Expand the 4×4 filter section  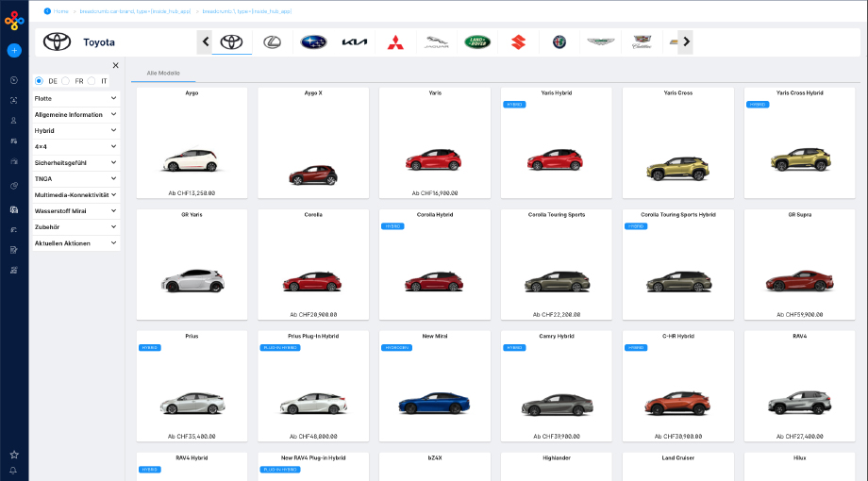coord(75,147)
